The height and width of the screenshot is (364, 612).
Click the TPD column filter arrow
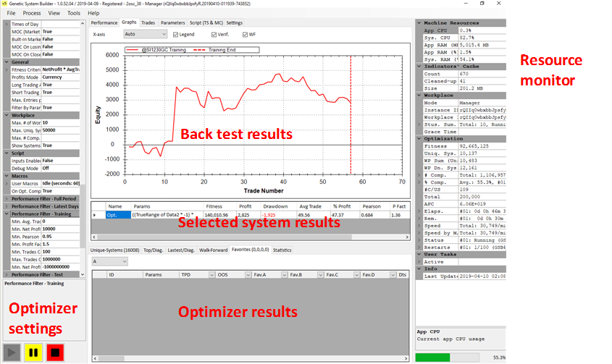(211, 275)
